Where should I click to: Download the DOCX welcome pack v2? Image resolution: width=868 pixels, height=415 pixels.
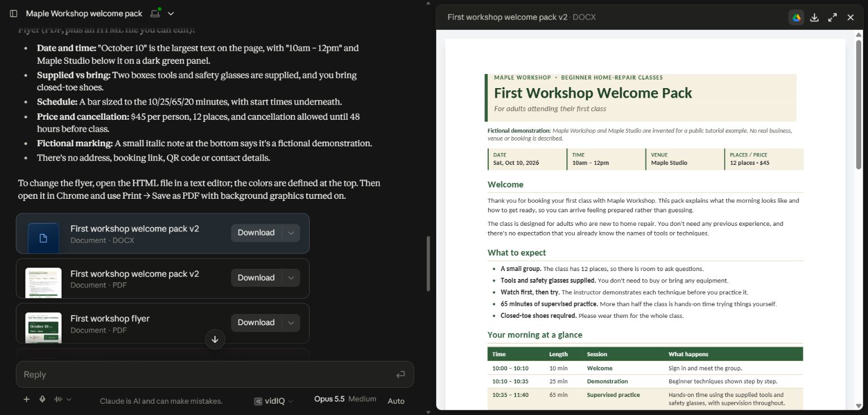coord(256,233)
